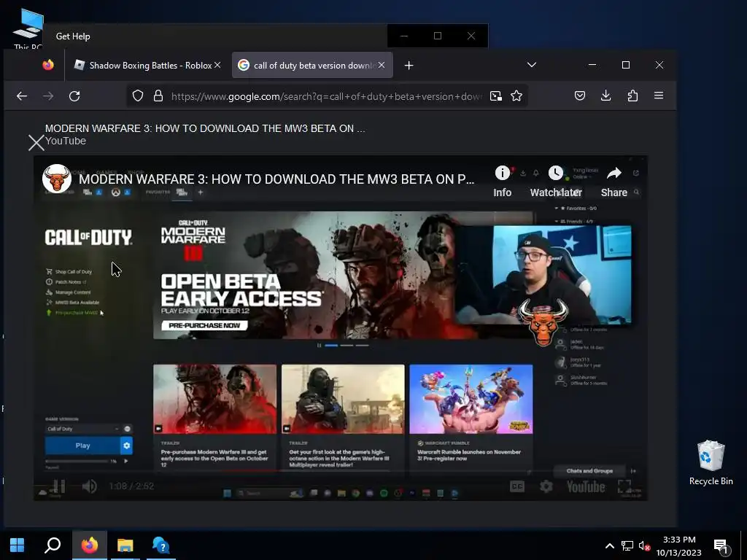Expand the list all tabs chevron
The height and width of the screenshot is (560, 747).
tap(532, 65)
